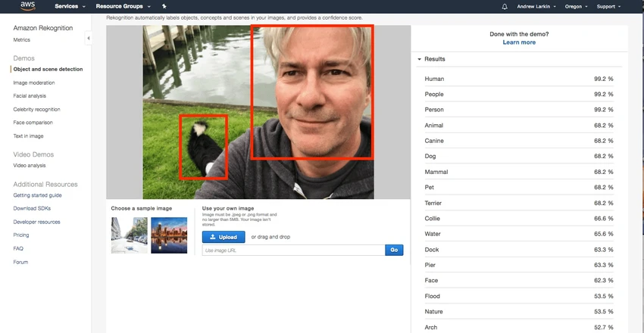Image resolution: width=644 pixels, height=333 pixels.
Task: Open the Andrew Larkin account menu
Action: [x=536, y=7]
